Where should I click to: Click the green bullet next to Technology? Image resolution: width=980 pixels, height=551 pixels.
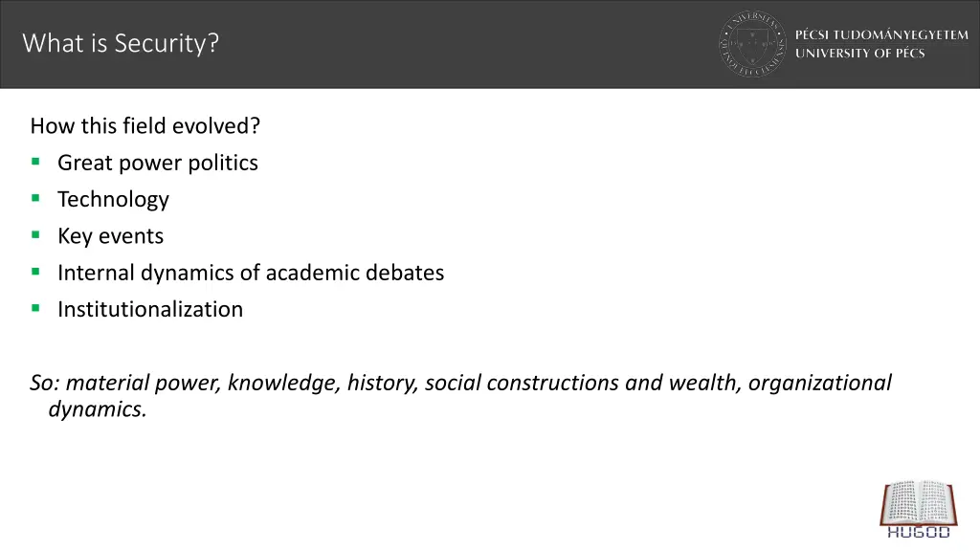35,199
